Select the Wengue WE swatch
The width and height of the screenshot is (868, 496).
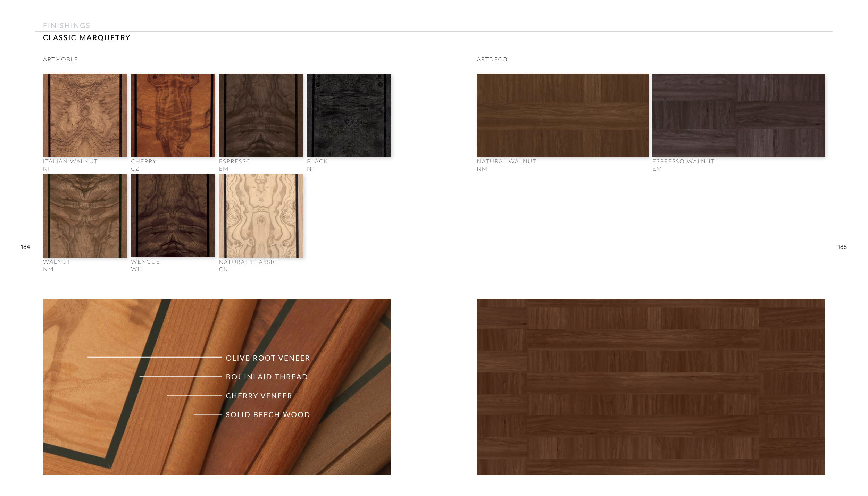173,215
